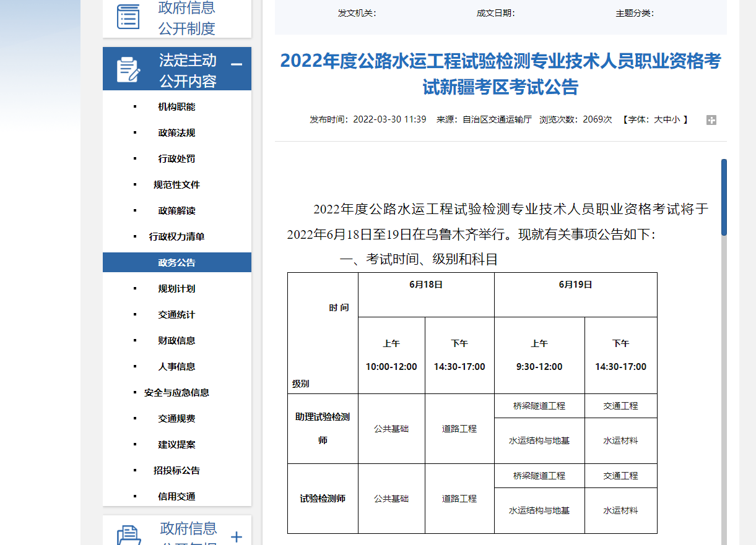The width and height of the screenshot is (756, 545).
Task: Open 安全与应急信息 in the sidebar
Action: (x=176, y=393)
